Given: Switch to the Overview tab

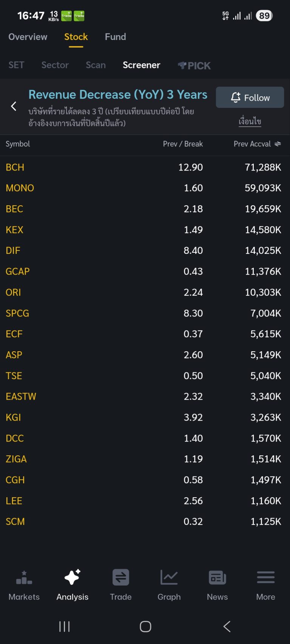Looking at the screenshot, I should pos(28,37).
